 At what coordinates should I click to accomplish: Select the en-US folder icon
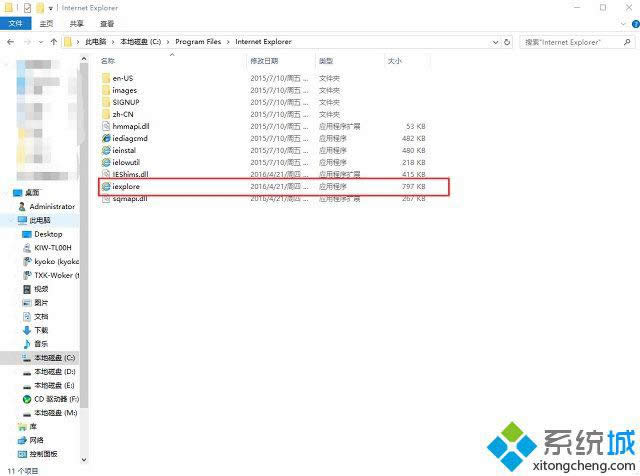point(106,78)
